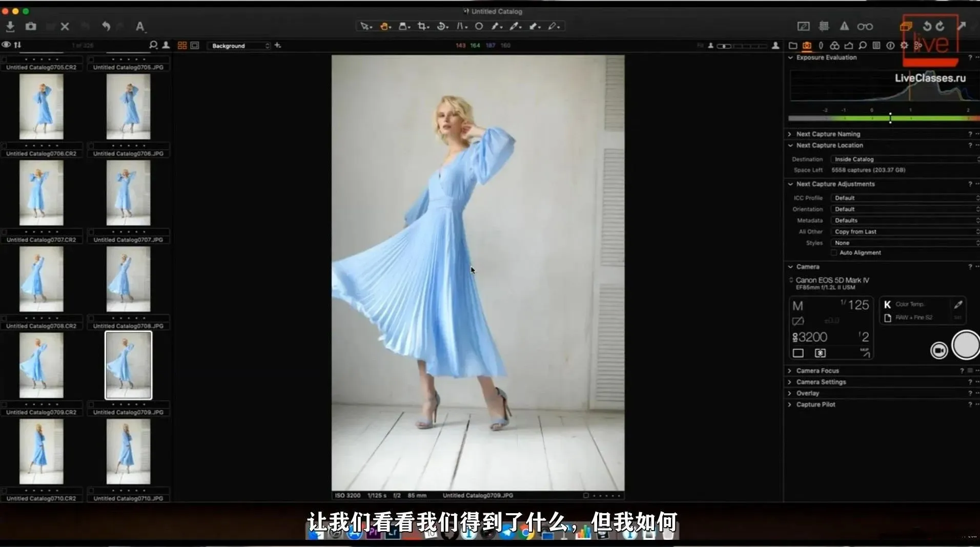Select the Erase mask tool
Screen dimensions: 980x547
coord(554,26)
